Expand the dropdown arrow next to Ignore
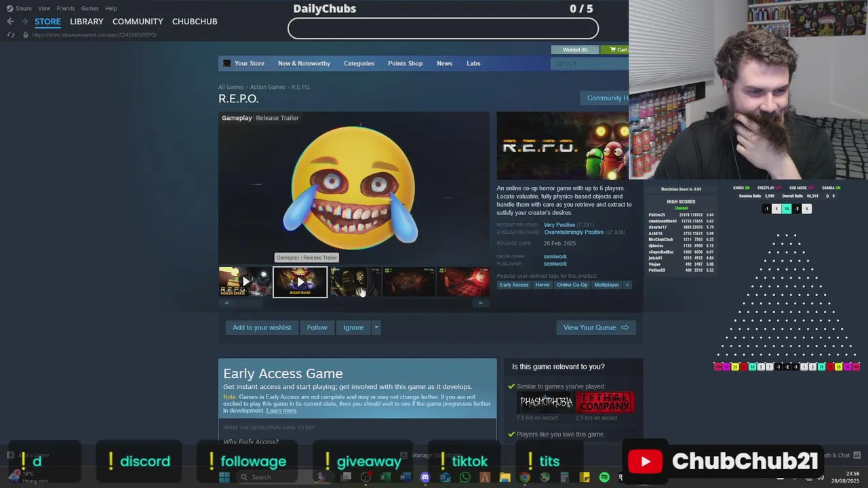Viewport: 868px width, 488px height. tap(376, 327)
